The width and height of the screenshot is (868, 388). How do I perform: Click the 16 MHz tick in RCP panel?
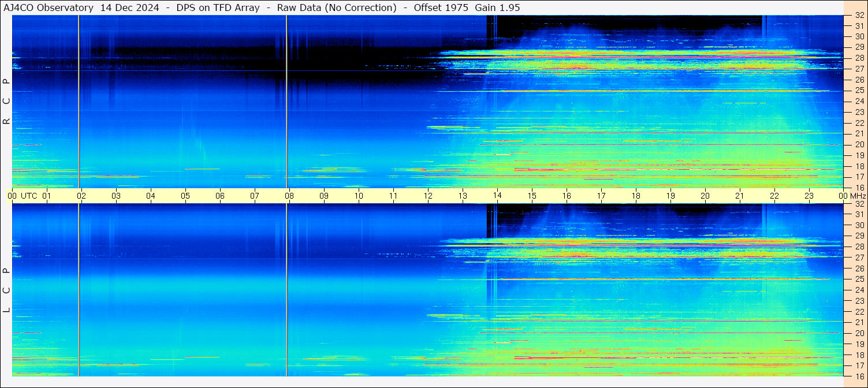pyautogui.click(x=859, y=187)
